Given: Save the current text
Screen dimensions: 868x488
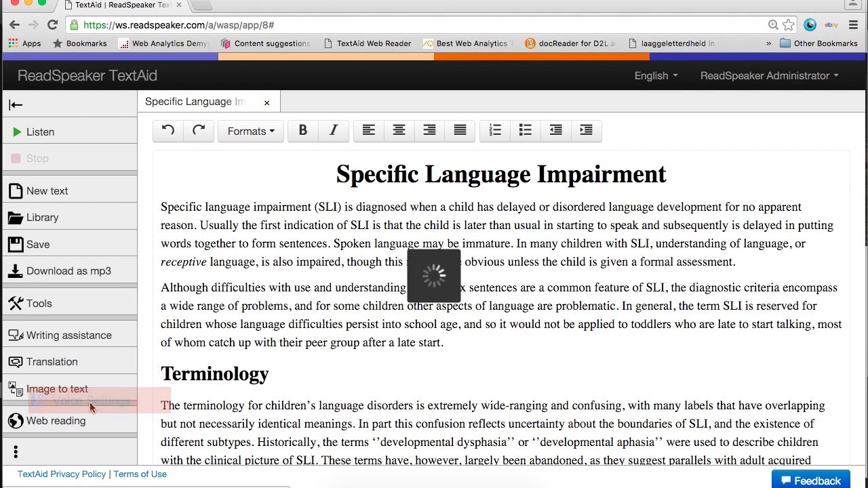Looking at the screenshot, I should pyautogui.click(x=69, y=244).
